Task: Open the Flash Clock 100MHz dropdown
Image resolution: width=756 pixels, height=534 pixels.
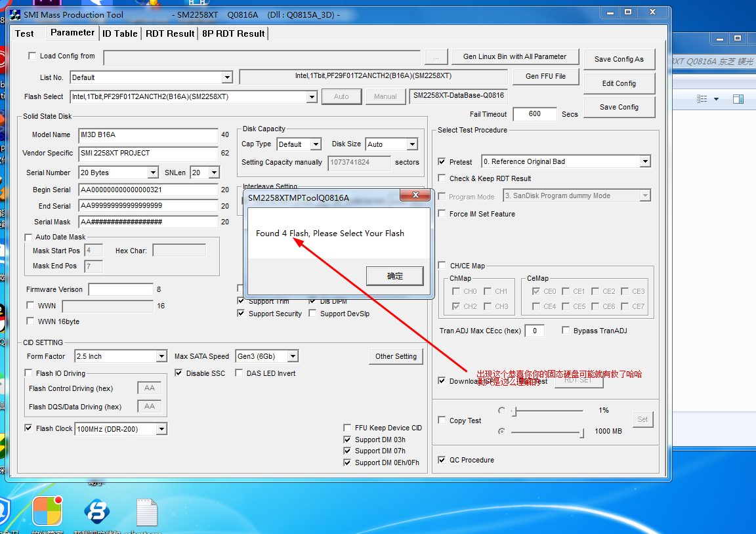Action: coord(161,429)
